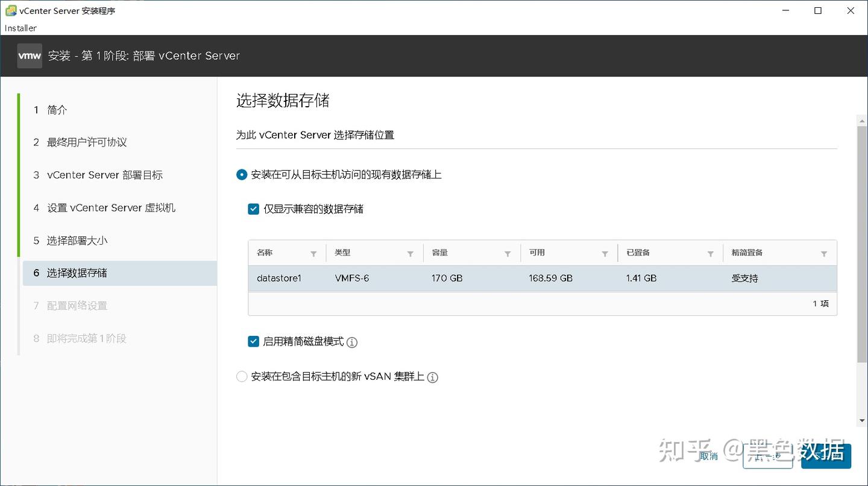Open the filter for the 类型 column
868x486 pixels.
click(410, 253)
